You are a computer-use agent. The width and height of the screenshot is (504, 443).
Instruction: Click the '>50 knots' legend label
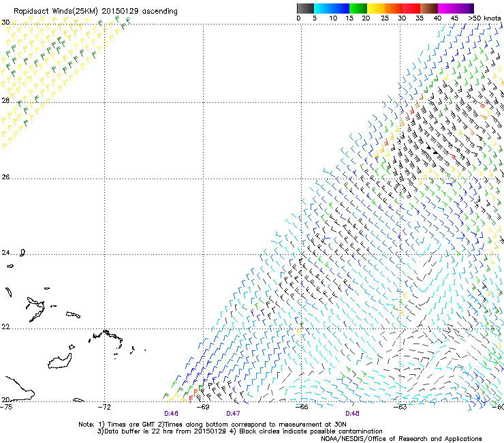coord(484,18)
